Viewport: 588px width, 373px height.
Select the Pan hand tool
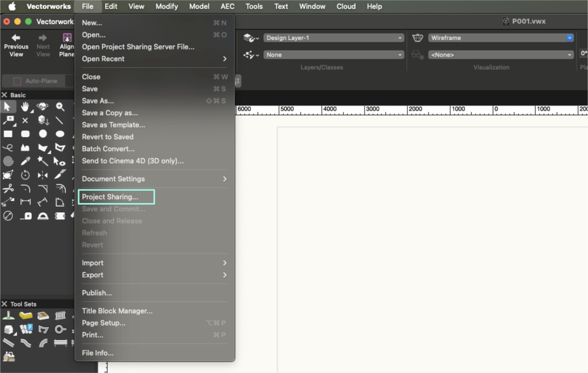click(25, 106)
